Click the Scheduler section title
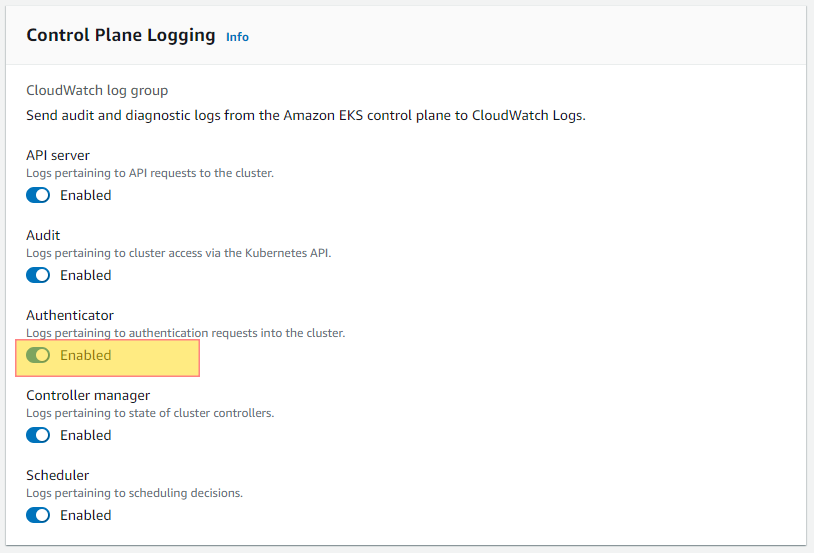814x553 pixels. click(58, 475)
